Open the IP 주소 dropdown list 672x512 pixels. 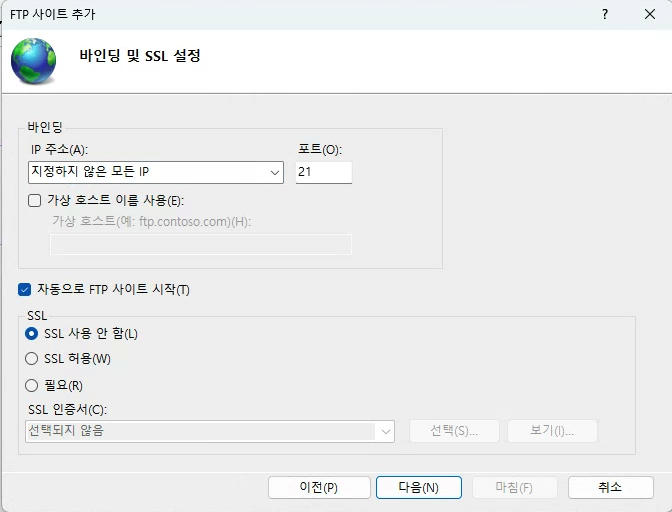pyautogui.click(x=274, y=173)
